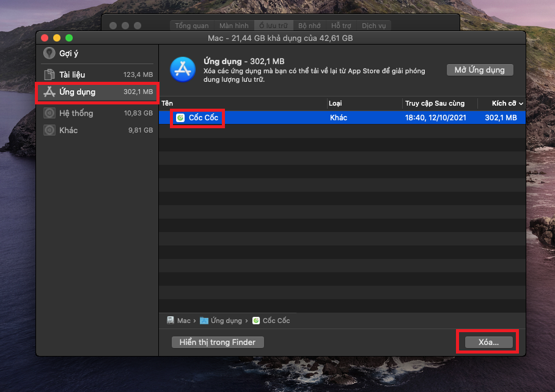Click the 18:40, 12/10/2021 access date cell

(x=435, y=118)
